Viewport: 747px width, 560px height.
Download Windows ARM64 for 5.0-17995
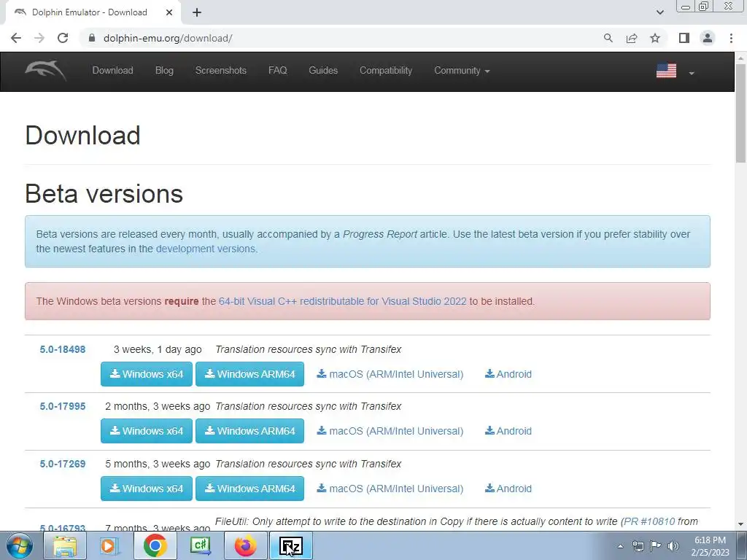point(249,431)
